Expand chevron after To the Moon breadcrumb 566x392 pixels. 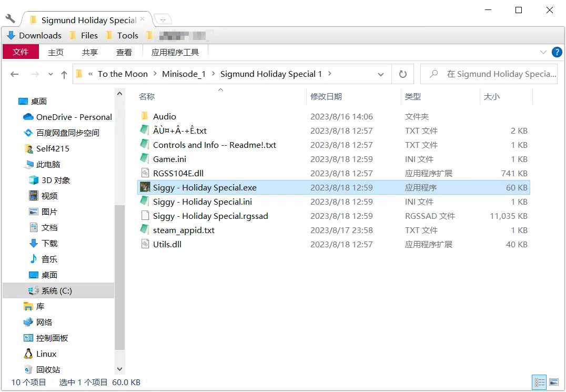pos(155,74)
